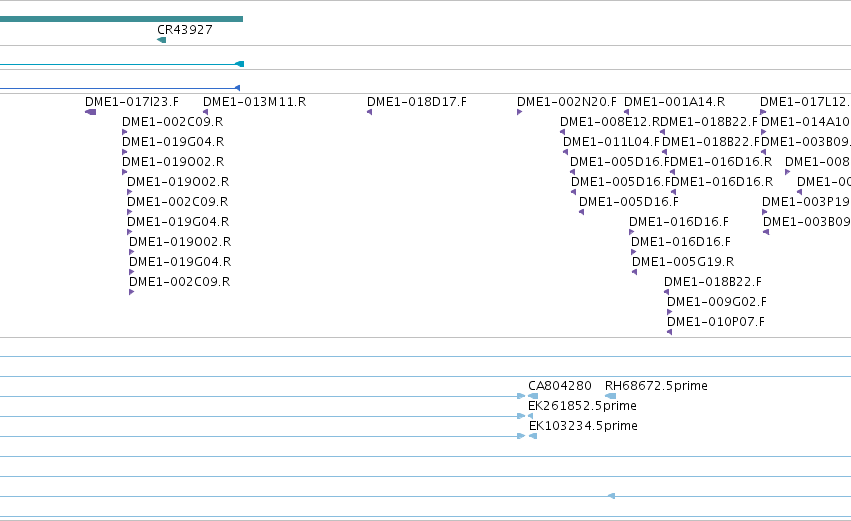Click the CR43927 gene arrow glyph
The width and height of the screenshot is (851, 521).
point(161,40)
